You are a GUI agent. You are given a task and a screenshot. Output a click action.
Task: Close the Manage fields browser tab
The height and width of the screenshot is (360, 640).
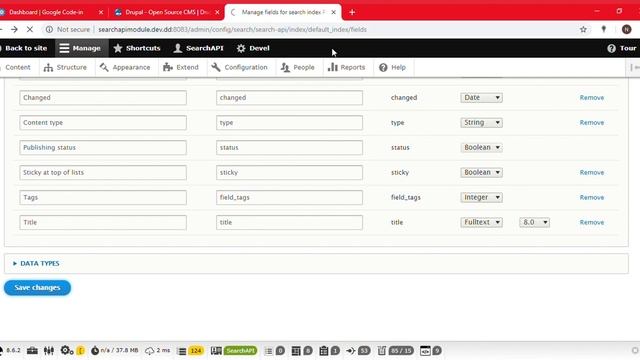333,12
